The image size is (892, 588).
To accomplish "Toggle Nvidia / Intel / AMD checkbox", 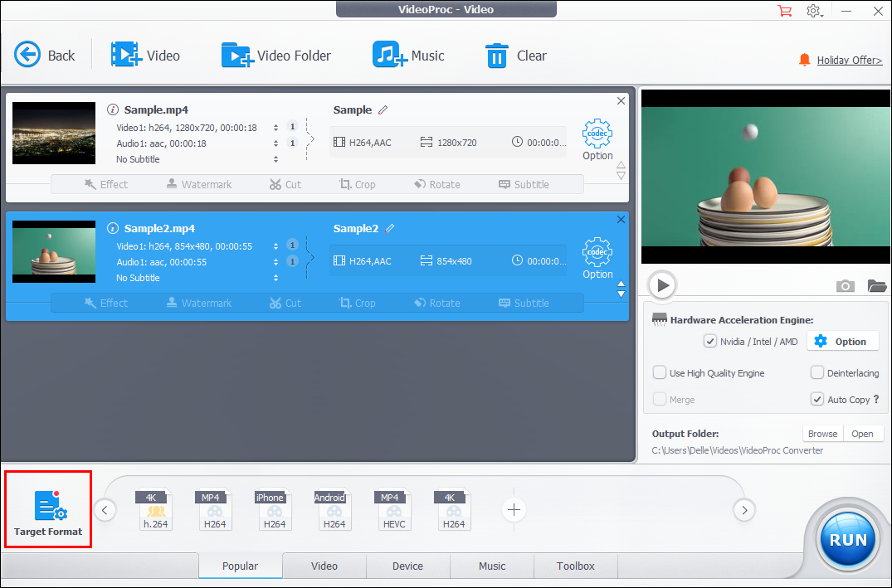I will [710, 341].
